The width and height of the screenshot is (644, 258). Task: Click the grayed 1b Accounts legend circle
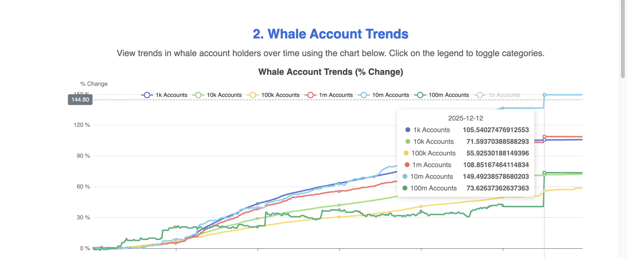[x=480, y=95]
